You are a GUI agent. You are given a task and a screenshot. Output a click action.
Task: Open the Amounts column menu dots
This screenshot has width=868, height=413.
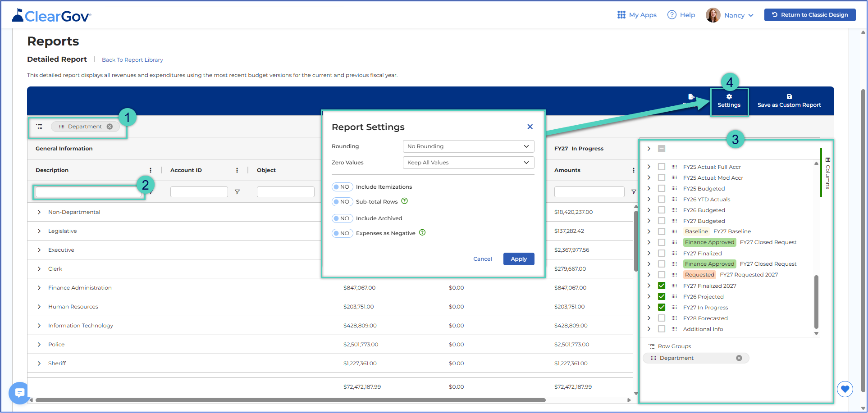pyautogui.click(x=633, y=170)
